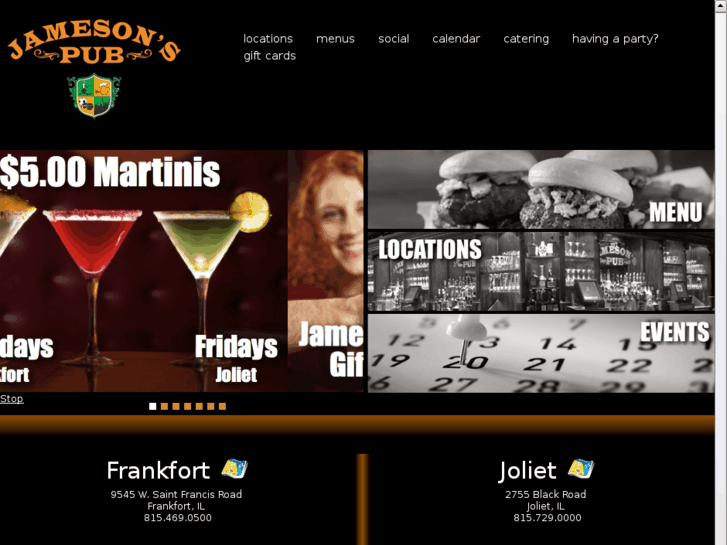This screenshot has width=727, height=545.
Task: Open the calendar nav link
Action: (x=456, y=38)
